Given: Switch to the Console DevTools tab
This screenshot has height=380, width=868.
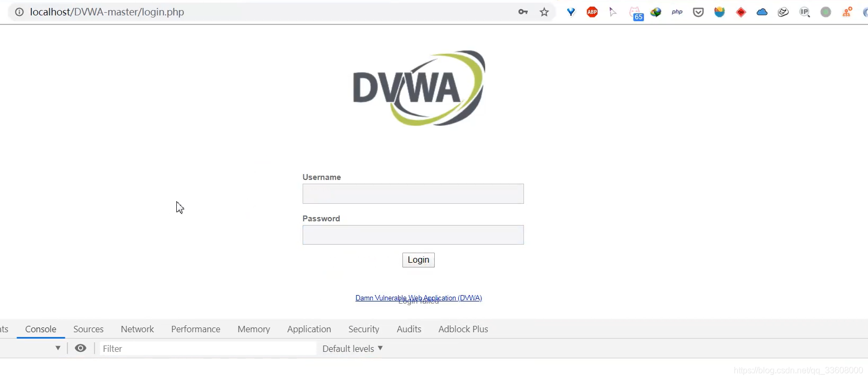Looking at the screenshot, I should point(41,329).
